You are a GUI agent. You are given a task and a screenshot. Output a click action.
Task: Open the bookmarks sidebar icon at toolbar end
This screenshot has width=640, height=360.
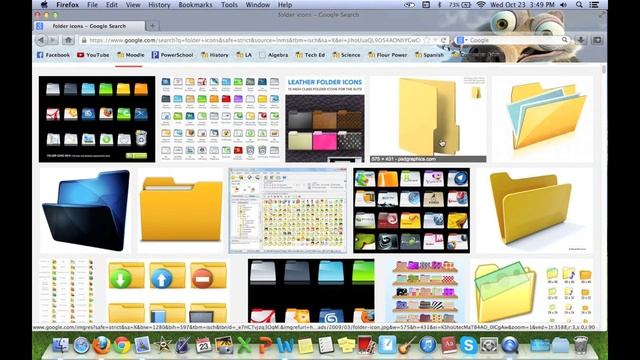click(597, 40)
